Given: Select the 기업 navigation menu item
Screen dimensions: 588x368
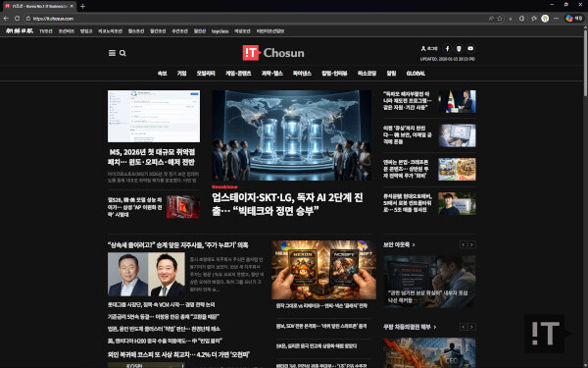Looking at the screenshot, I should coord(182,74).
